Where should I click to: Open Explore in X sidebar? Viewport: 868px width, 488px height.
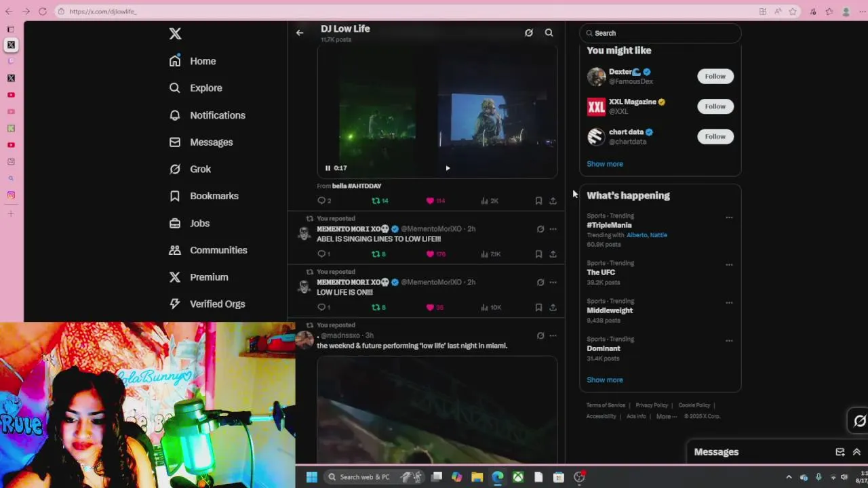pos(196,88)
